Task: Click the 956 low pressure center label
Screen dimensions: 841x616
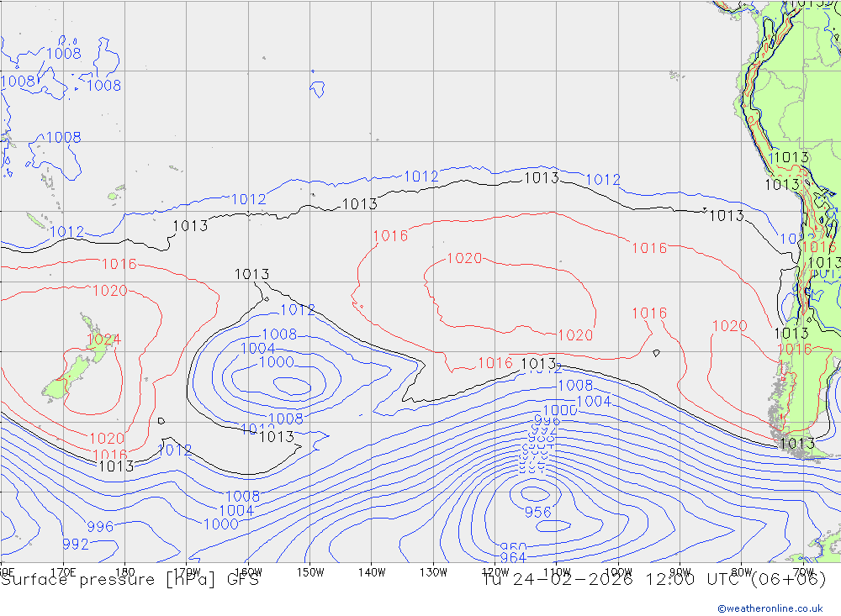Action: click(x=537, y=512)
